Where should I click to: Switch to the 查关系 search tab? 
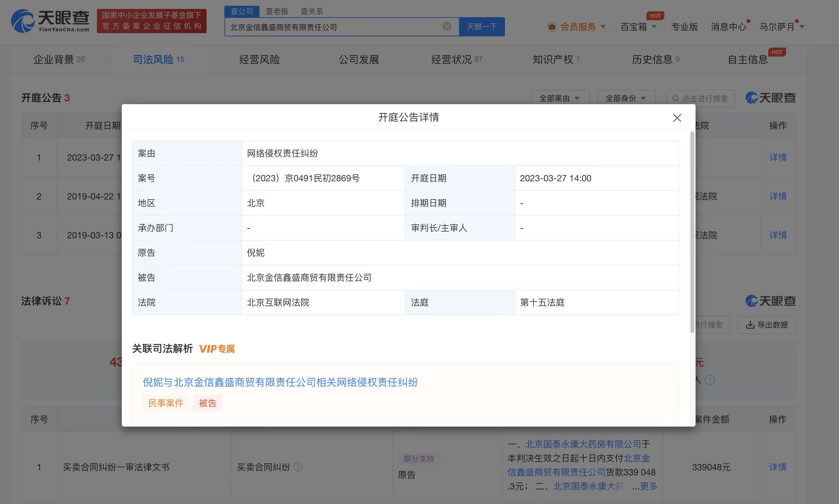pos(312,11)
